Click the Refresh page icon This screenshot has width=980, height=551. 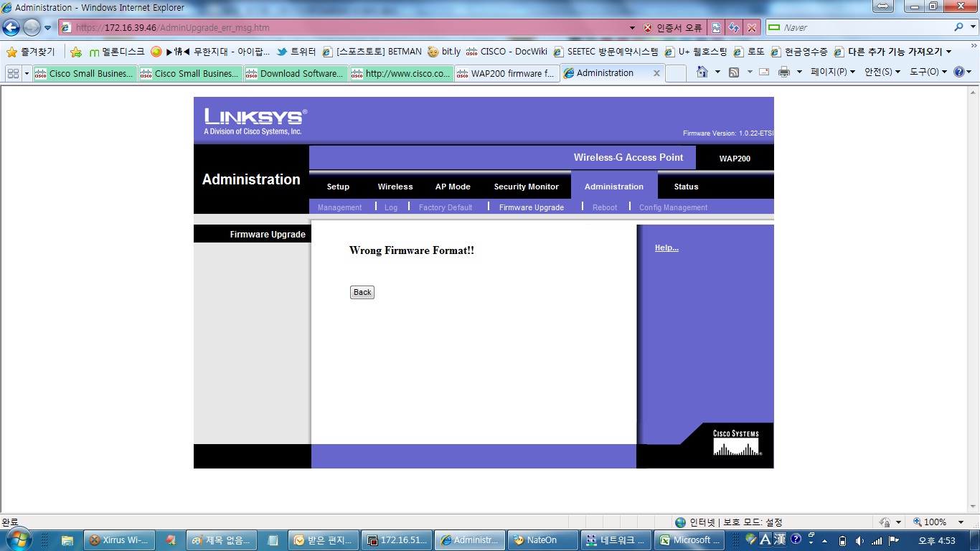coord(734,28)
